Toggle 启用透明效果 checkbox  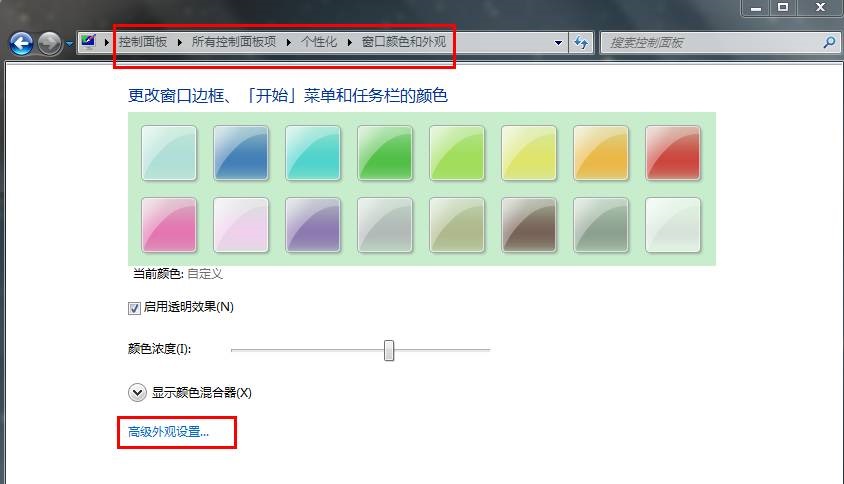tap(134, 308)
